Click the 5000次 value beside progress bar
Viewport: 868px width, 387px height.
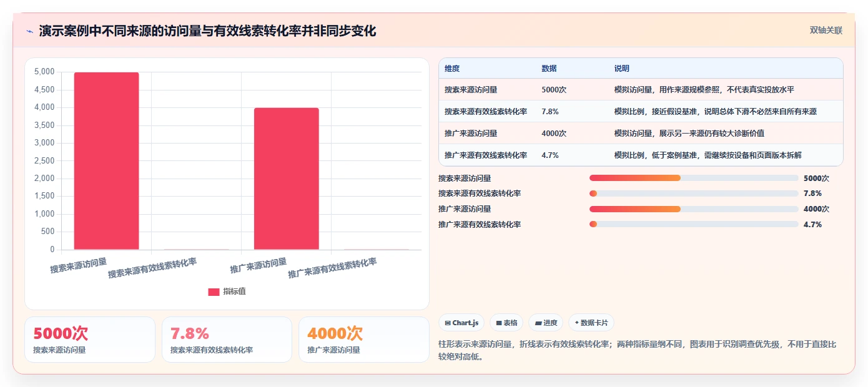[816, 178]
